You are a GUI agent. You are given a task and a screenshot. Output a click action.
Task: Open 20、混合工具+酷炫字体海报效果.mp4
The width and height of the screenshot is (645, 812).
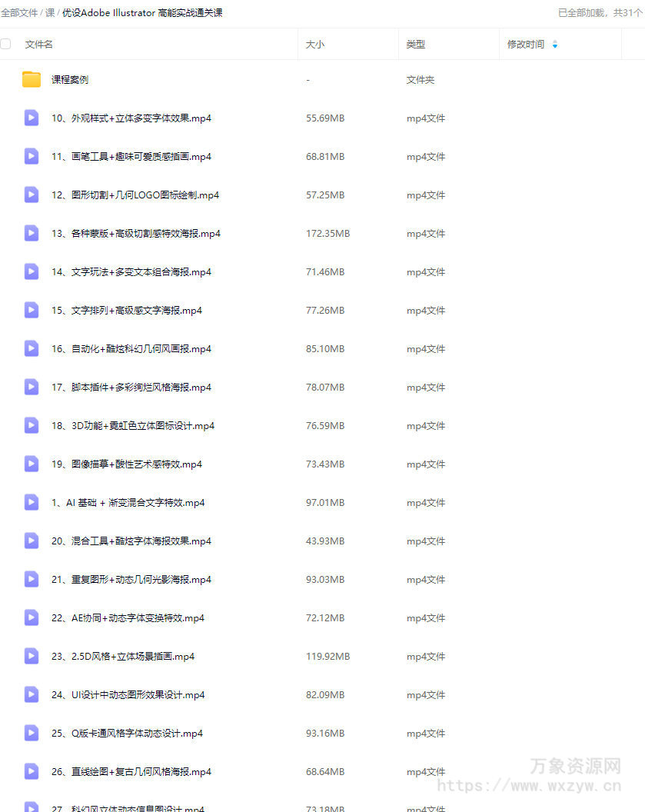point(131,541)
